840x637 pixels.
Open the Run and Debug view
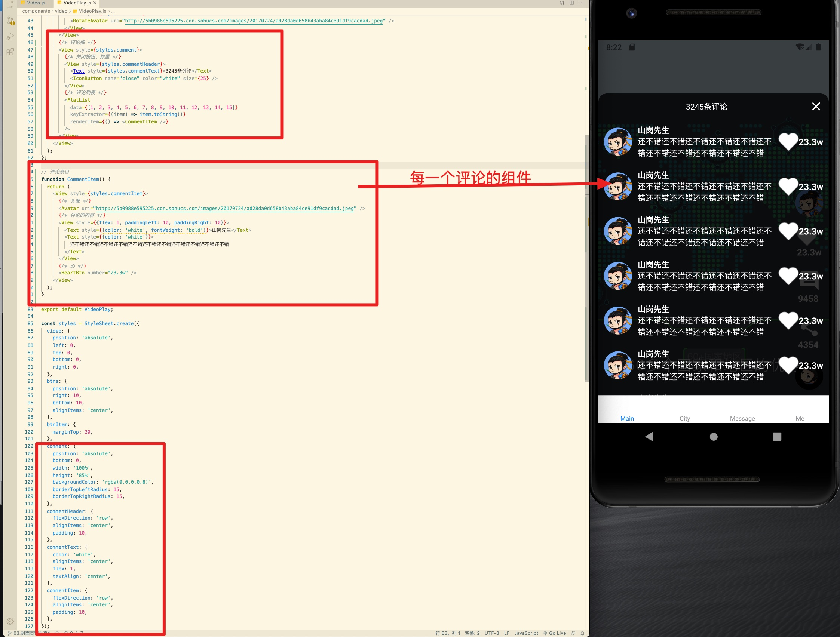click(x=10, y=36)
